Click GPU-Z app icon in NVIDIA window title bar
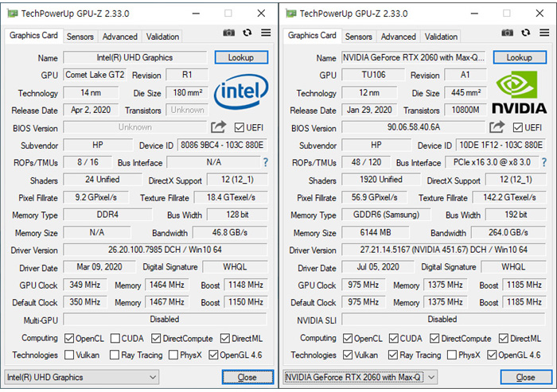 [x=291, y=14]
